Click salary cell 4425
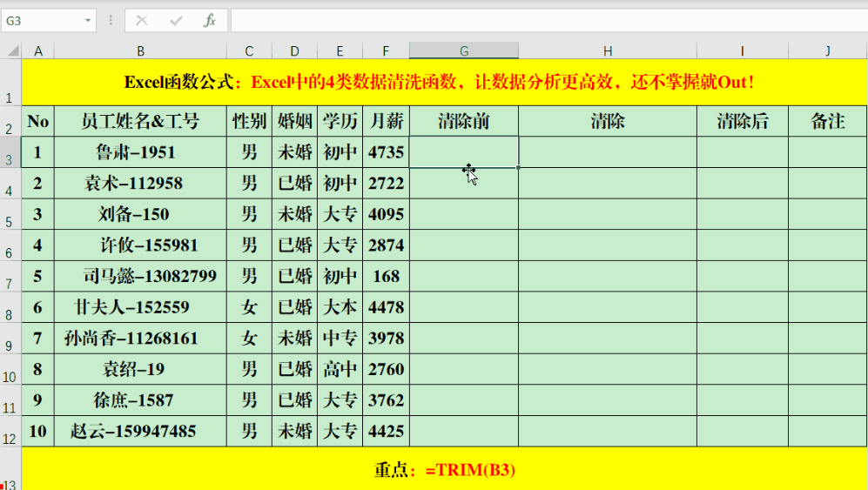This screenshot has height=490, width=868. point(386,432)
